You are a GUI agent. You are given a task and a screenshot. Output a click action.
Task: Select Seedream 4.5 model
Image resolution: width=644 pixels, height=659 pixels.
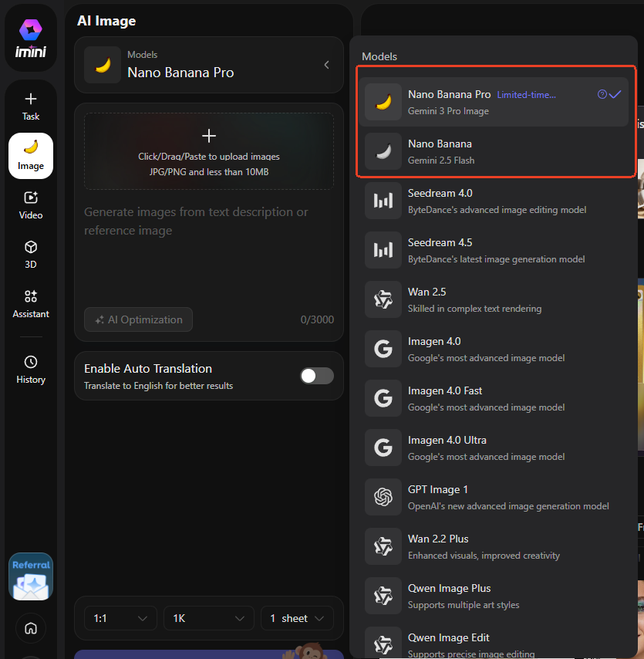[x=494, y=250]
